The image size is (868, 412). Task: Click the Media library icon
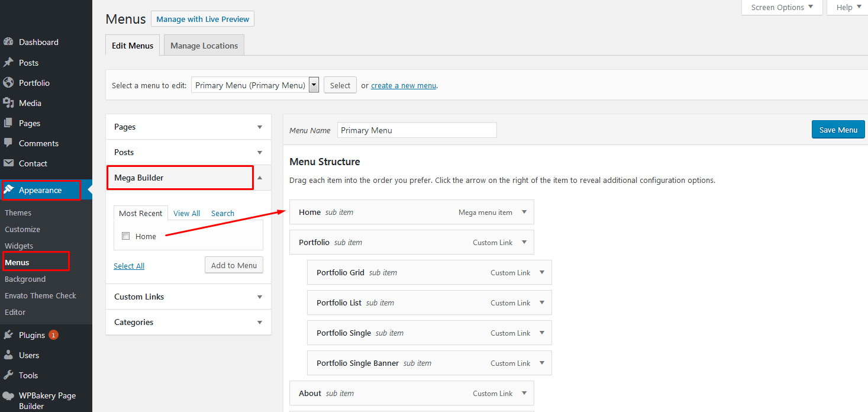8,103
